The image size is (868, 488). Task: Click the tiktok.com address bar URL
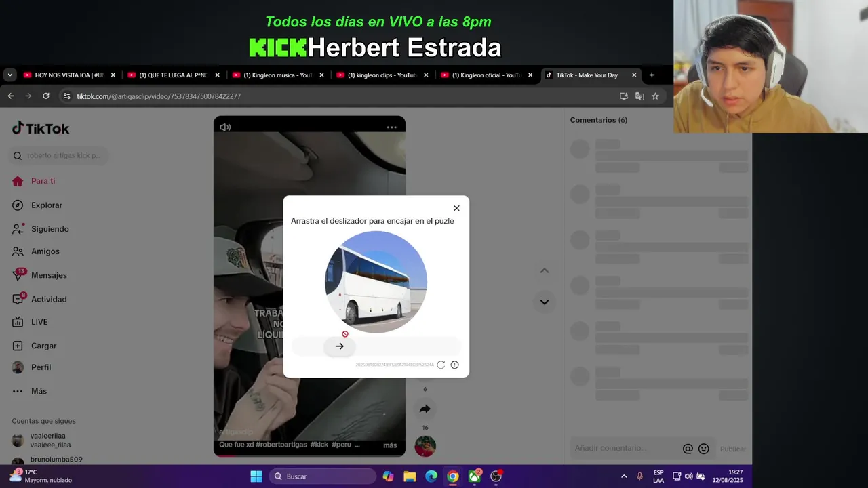(x=159, y=96)
